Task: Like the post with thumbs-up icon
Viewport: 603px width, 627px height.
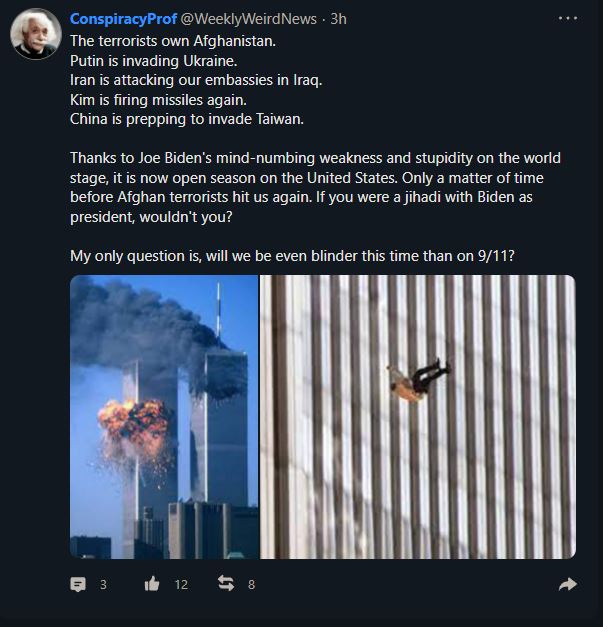Action: (152, 584)
